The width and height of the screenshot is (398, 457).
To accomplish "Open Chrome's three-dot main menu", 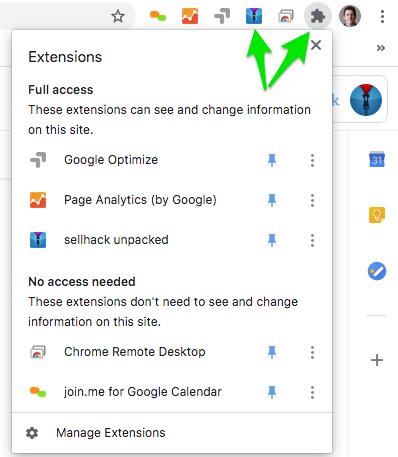I will [382, 16].
